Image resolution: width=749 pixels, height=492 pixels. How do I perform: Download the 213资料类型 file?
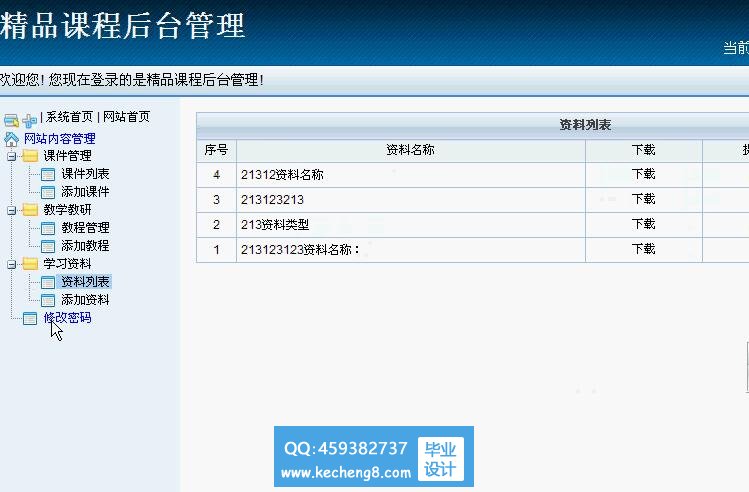pos(643,224)
